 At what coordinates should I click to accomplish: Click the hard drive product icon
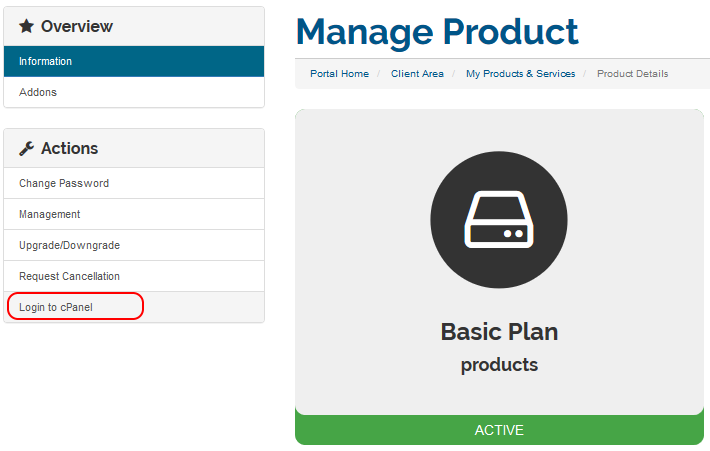point(499,220)
